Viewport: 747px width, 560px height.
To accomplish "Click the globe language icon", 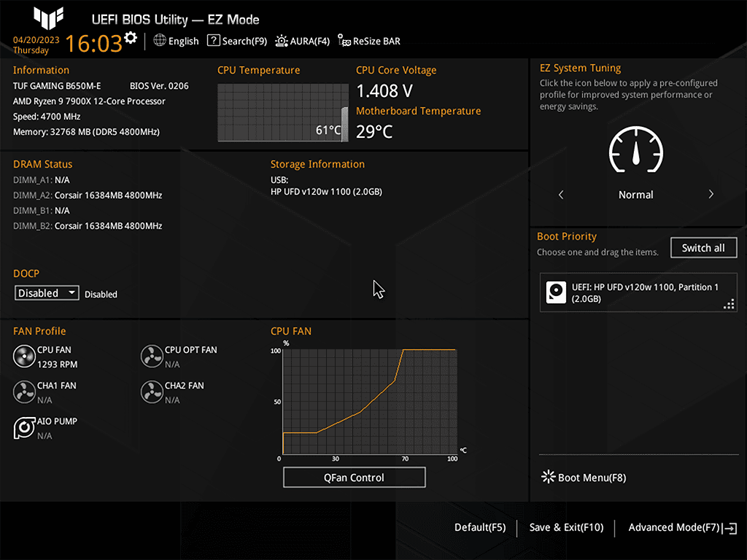I will pyautogui.click(x=160, y=41).
